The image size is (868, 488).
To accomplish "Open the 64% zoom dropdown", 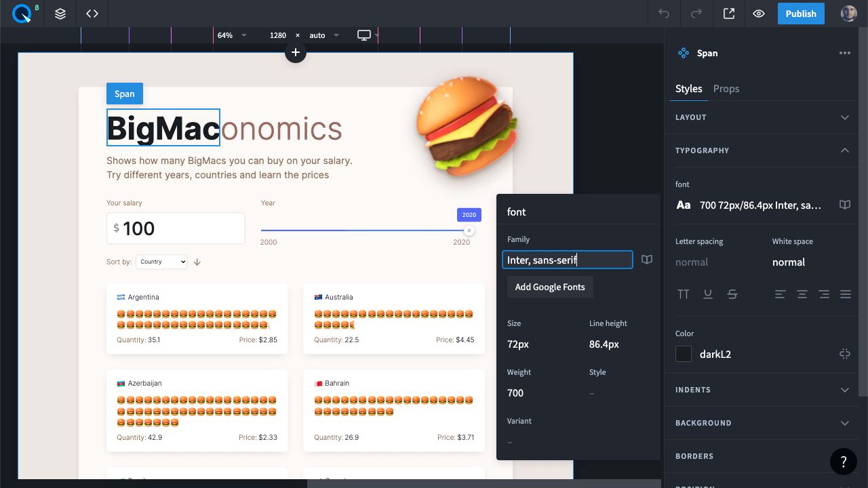I will [x=231, y=35].
